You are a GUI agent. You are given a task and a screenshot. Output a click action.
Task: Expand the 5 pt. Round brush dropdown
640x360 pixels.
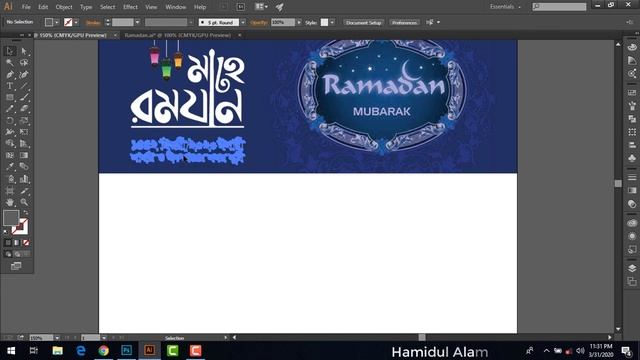pyautogui.click(x=243, y=22)
